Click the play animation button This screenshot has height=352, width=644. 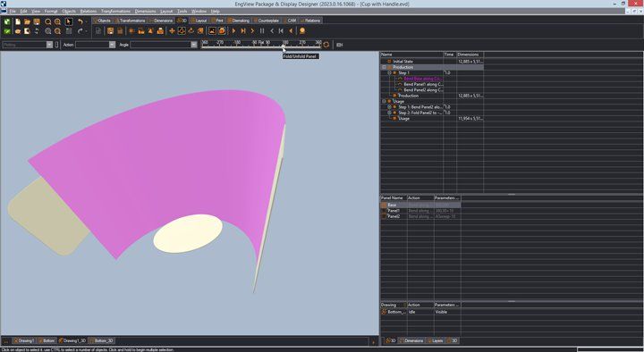(233, 30)
